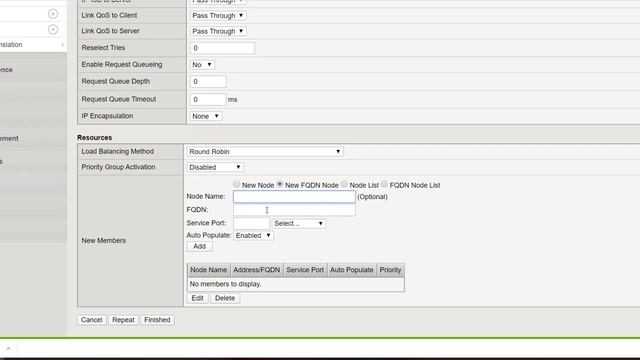Click the Reselect Tries input field

(222, 48)
